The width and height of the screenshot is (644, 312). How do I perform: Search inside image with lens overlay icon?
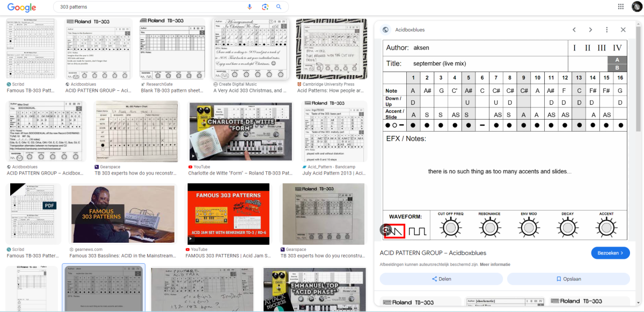[385, 230]
